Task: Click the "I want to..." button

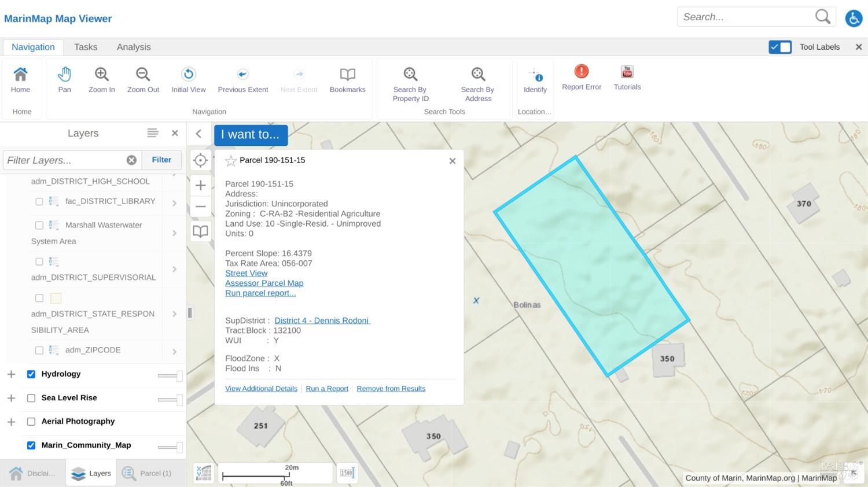Action: [x=251, y=135]
